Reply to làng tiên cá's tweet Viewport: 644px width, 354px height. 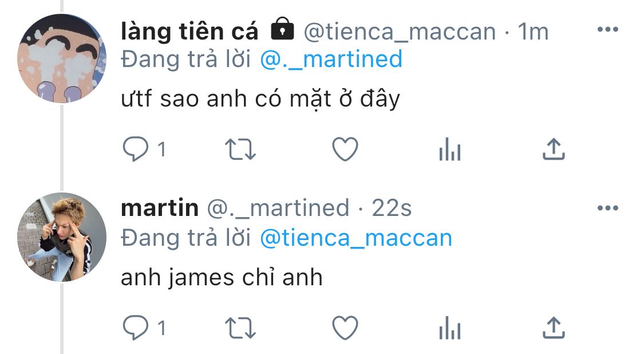tap(136, 150)
